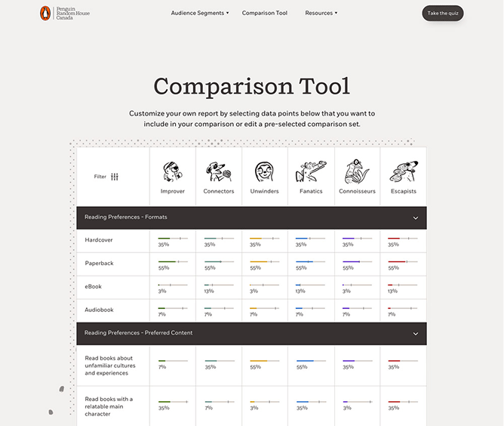Select the Unwinders segment illustration

click(x=264, y=172)
